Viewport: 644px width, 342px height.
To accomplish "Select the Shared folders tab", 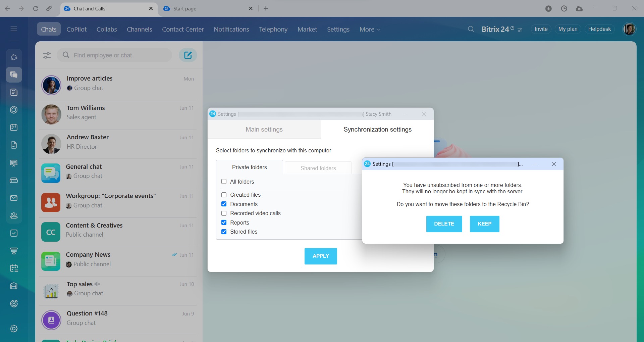I will point(318,168).
